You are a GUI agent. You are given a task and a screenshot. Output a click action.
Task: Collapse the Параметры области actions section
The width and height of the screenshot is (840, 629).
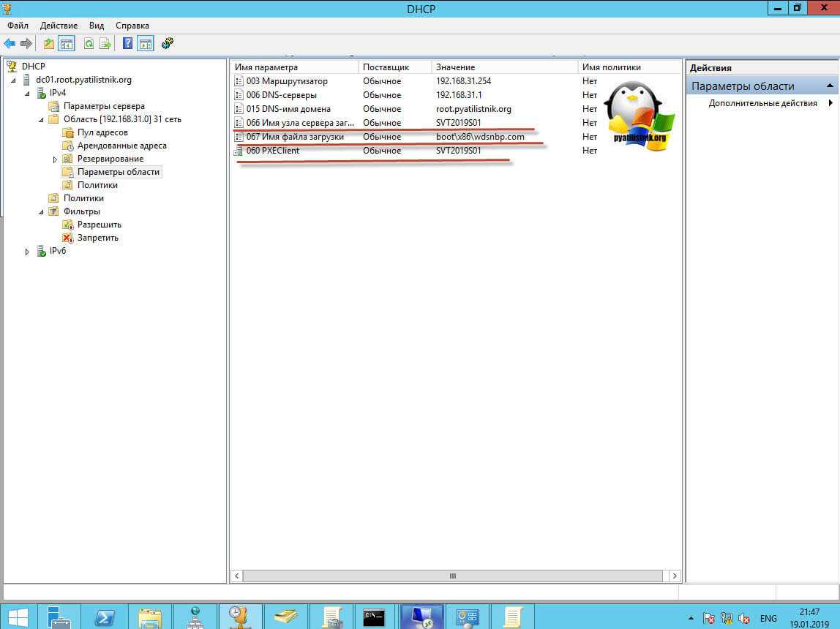(x=830, y=86)
